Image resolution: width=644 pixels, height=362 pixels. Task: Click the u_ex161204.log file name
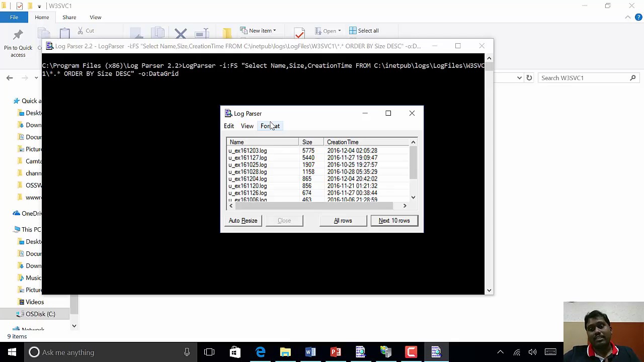pos(248,179)
